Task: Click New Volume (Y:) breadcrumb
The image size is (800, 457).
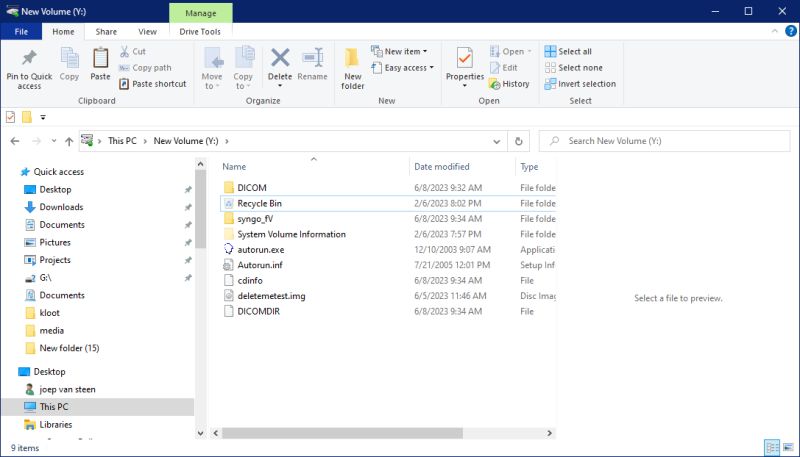Action: [x=186, y=141]
